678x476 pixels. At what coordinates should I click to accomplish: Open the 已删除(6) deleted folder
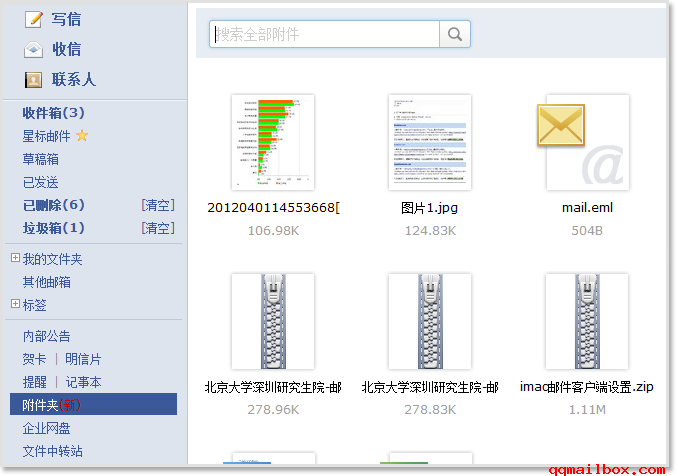coord(54,205)
